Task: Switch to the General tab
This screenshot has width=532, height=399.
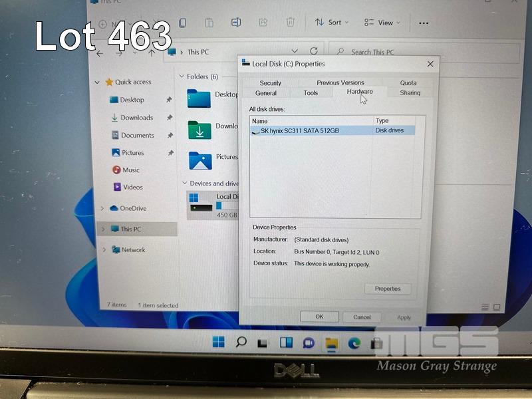Action: point(266,93)
